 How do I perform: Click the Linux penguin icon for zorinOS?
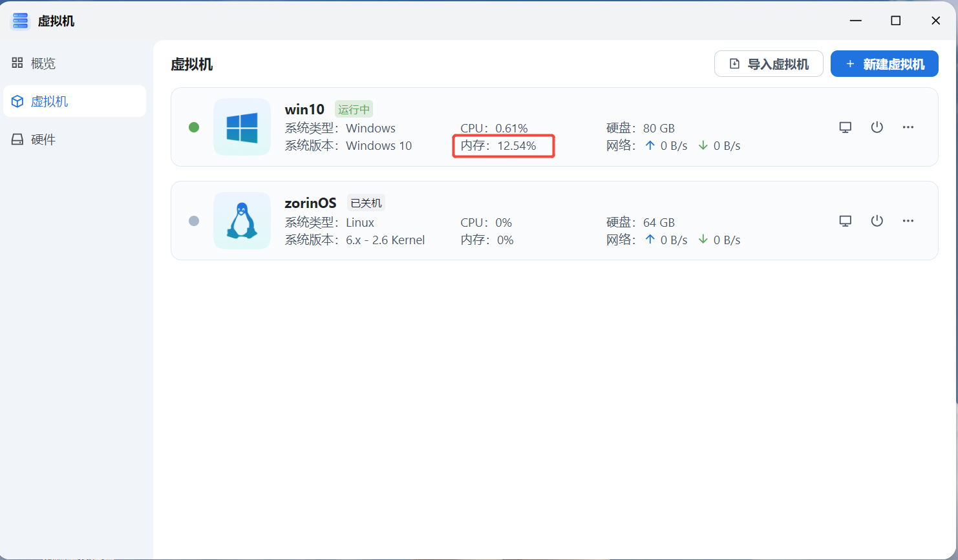point(242,220)
